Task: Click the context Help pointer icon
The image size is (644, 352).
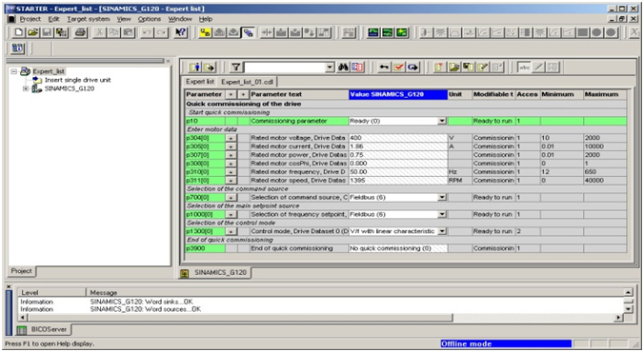Action: [181, 32]
